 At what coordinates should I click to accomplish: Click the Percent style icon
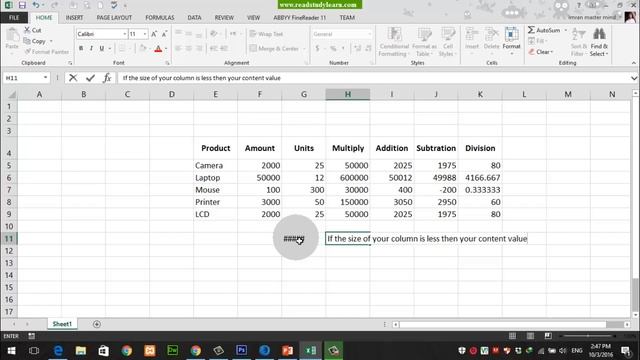click(x=333, y=49)
